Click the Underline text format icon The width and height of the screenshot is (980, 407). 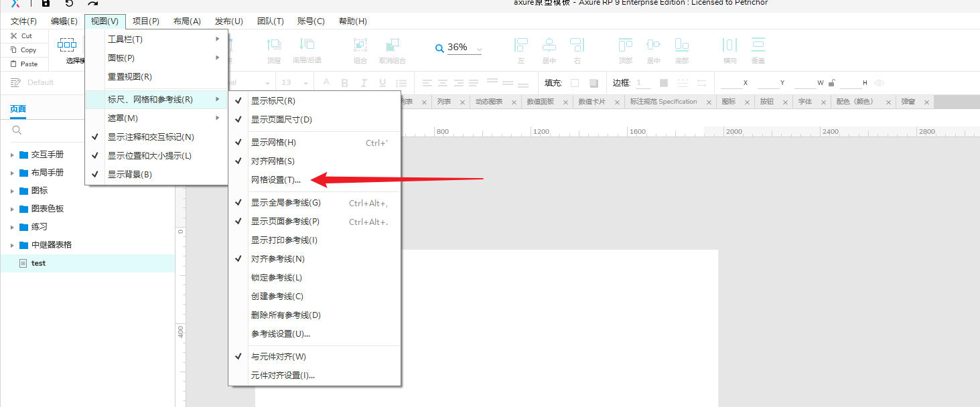382,83
